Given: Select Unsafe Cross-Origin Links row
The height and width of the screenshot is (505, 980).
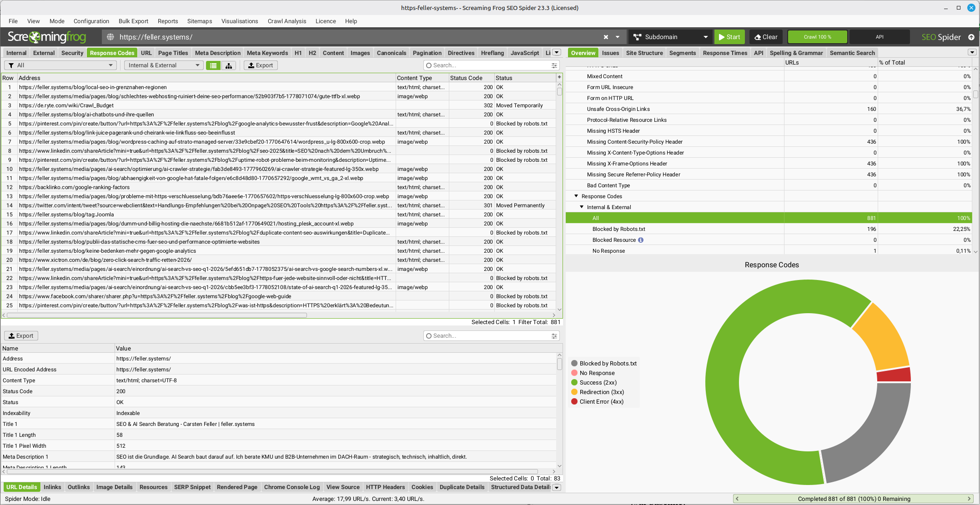Looking at the screenshot, I should pyautogui.click(x=769, y=109).
